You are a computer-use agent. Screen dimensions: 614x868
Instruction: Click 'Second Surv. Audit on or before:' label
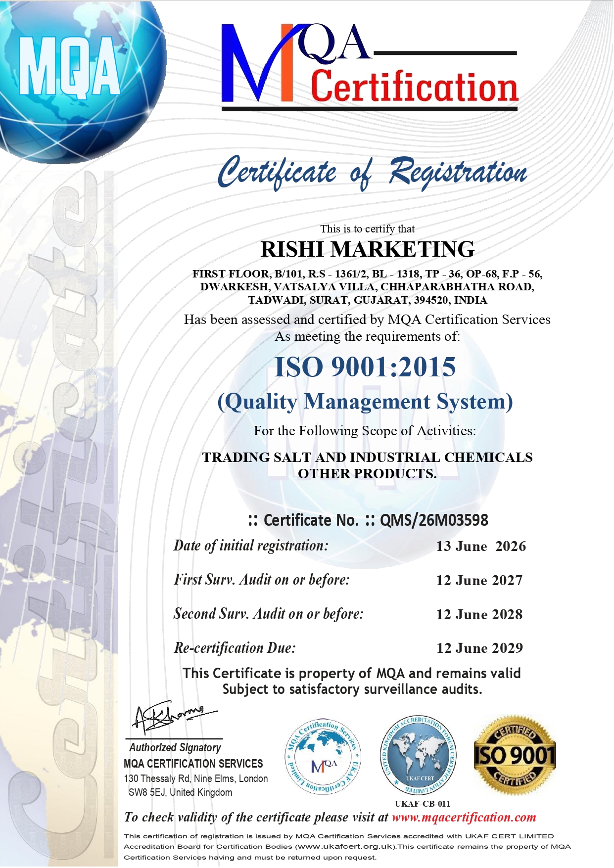click(269, 614)
